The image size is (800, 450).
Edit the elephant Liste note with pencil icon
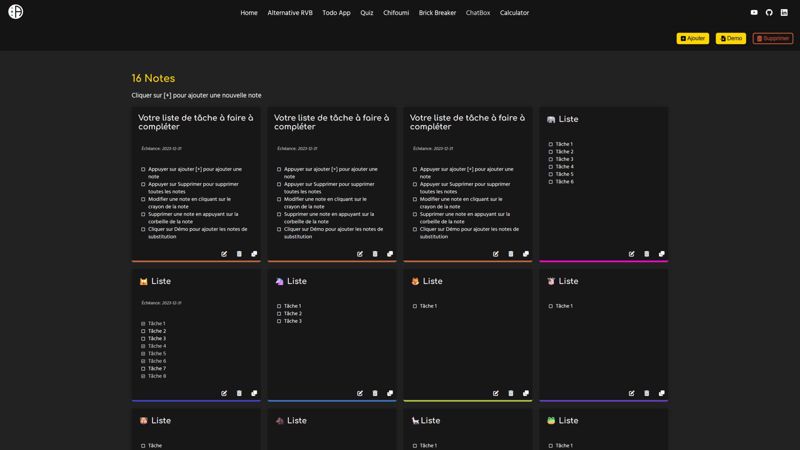632,254
